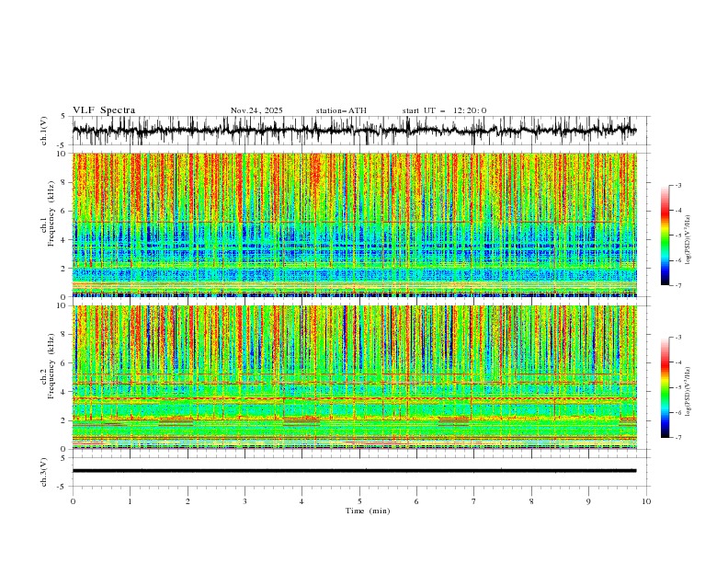The height and width of the screenshot is (563, 728).
Task: Click the ch.1 spectrogram panel
Action: click(x=355, y=224)
